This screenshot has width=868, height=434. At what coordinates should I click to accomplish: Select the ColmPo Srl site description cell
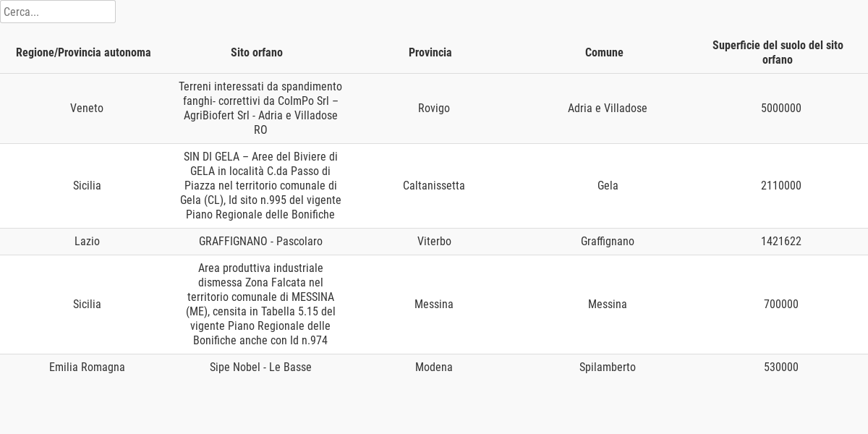tap(260, 108)
